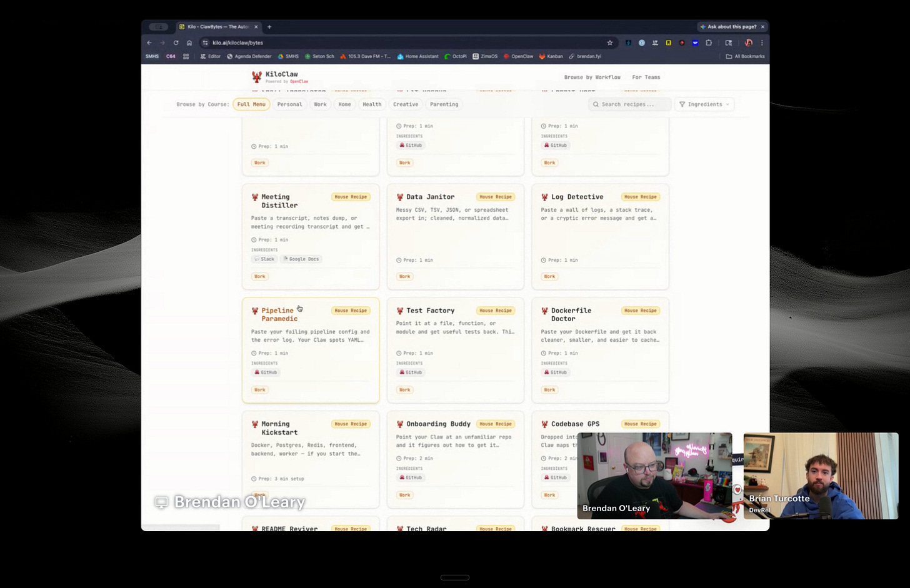Open the apps grid icon in bookmarks bar

(x=186, y=56)
